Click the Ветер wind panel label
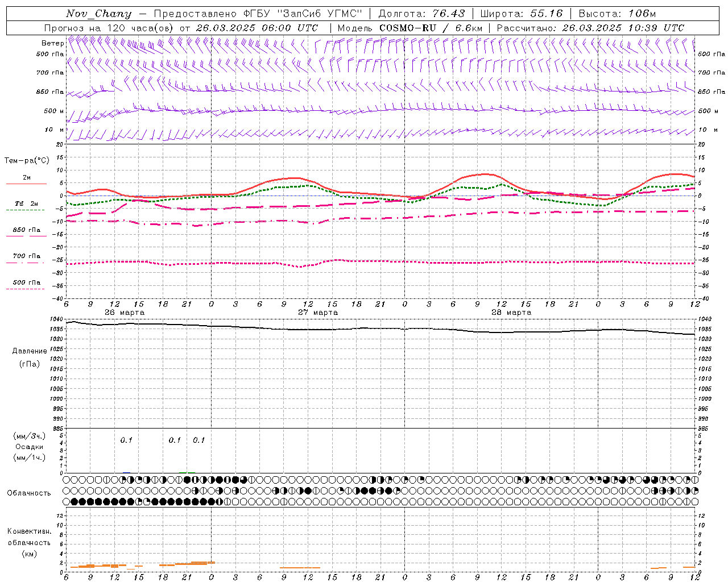728x582 pixels. pos(52,43)
